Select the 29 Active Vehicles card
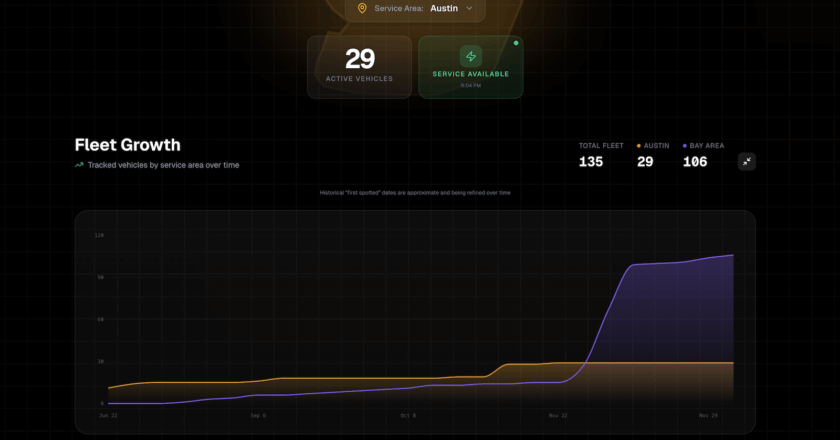Screen dimensions: 840x440 359,67
